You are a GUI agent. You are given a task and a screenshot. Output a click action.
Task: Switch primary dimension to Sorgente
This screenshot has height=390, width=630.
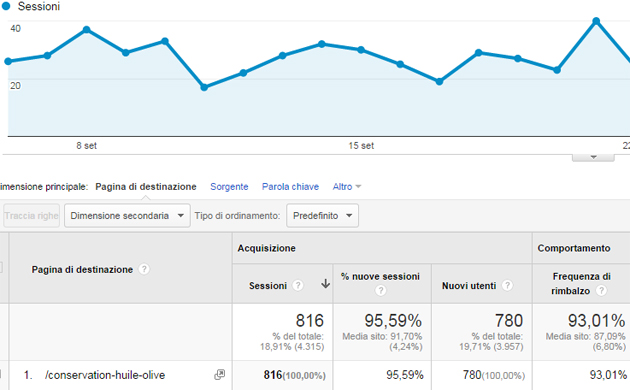(229, 187)
